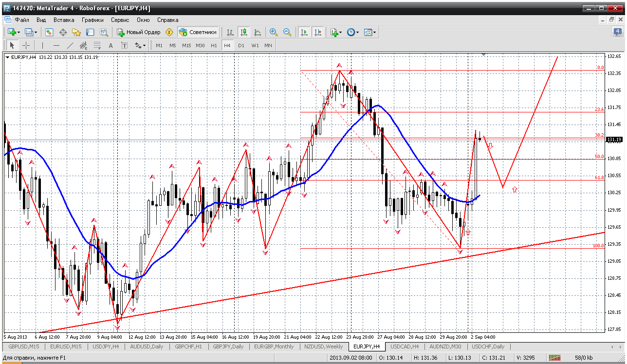Open the Market Watch window icon
Screen dimensions: 627x364
pos(49,32)
